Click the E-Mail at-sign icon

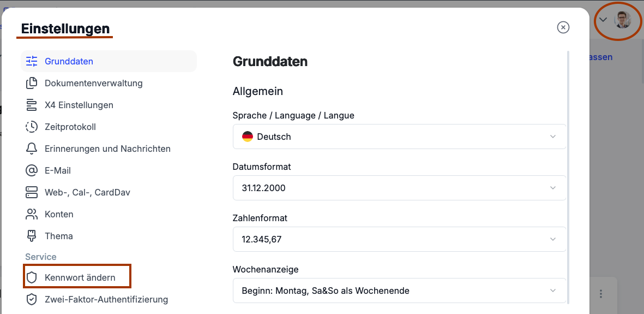[32, 170]
